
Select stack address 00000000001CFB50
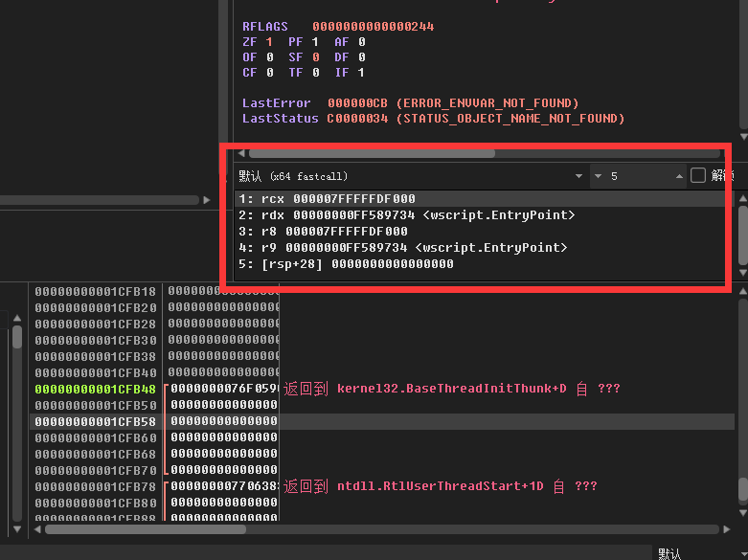(96, 405)
